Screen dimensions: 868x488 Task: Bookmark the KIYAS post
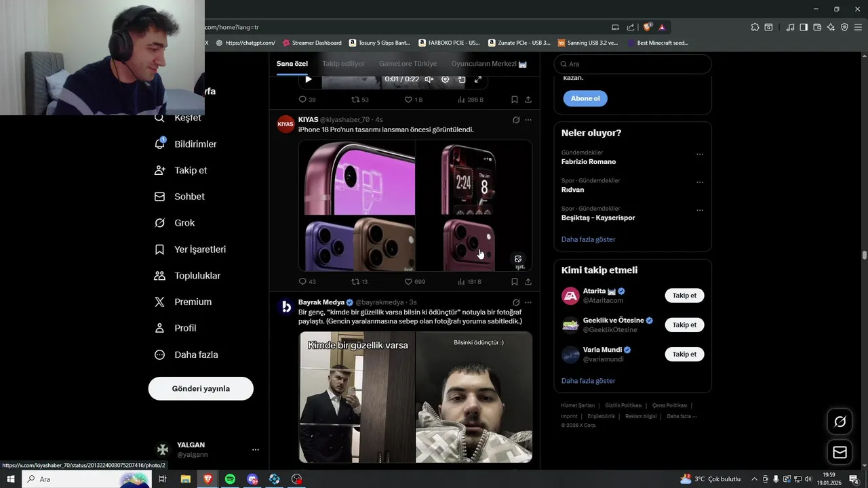pyautogui.click(x=515, y=281)
